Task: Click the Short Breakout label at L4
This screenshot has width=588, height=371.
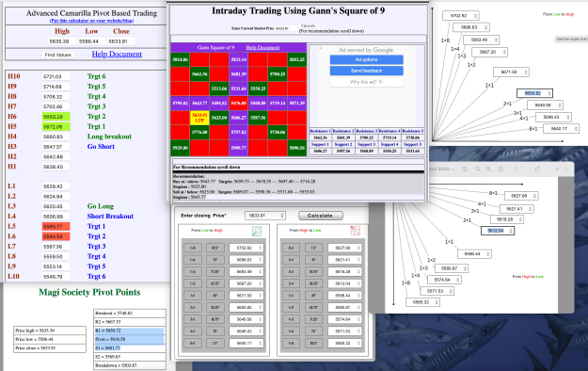Action: coord(110,217)
